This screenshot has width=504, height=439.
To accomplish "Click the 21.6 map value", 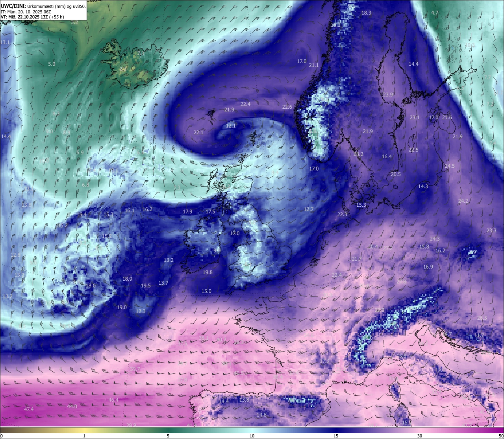I will (x=447, y=118).
